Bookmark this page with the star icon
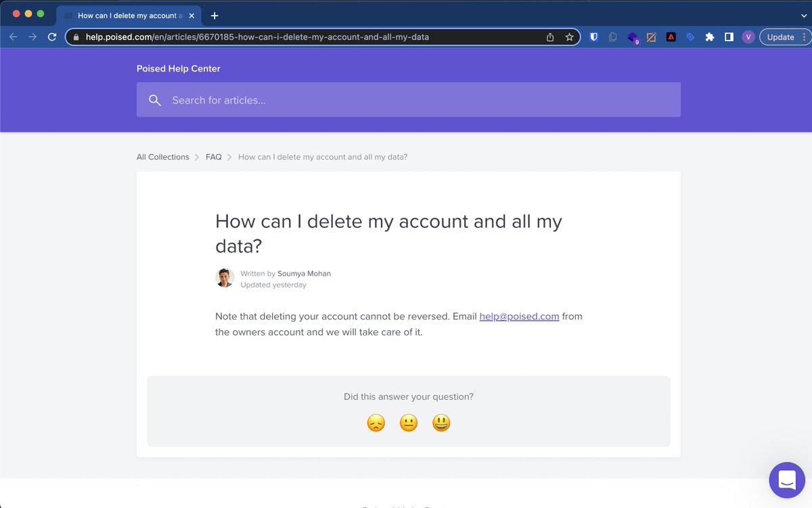The width and height of the screenshot is (812, 508). (x=570, y=37)
